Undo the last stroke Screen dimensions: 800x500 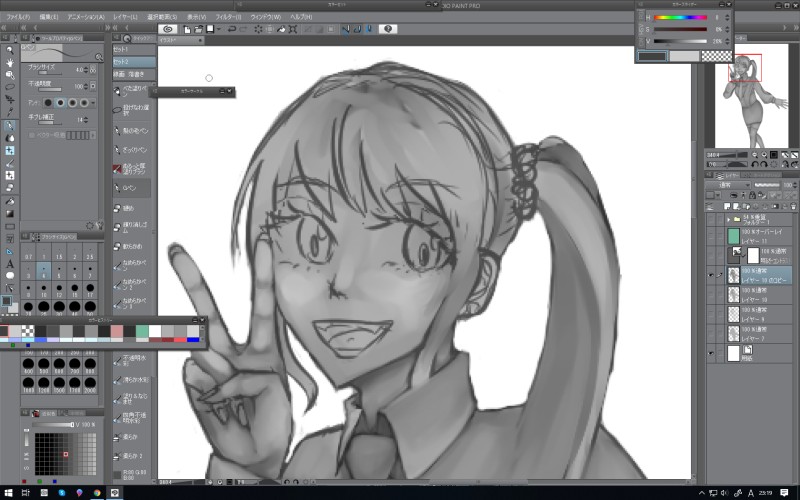(232, 29)
